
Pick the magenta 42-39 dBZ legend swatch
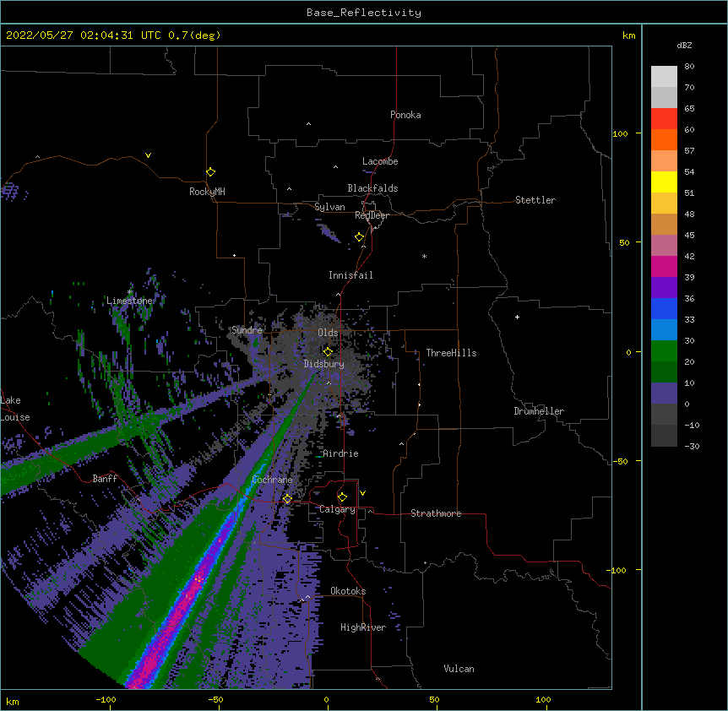(x=664, y=266)
